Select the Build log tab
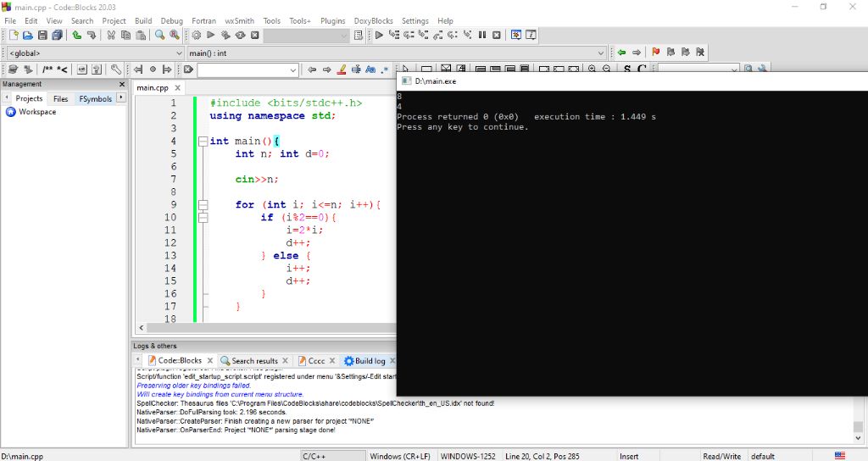This screenshot has height=461, width=868. [x=364, y=360]
